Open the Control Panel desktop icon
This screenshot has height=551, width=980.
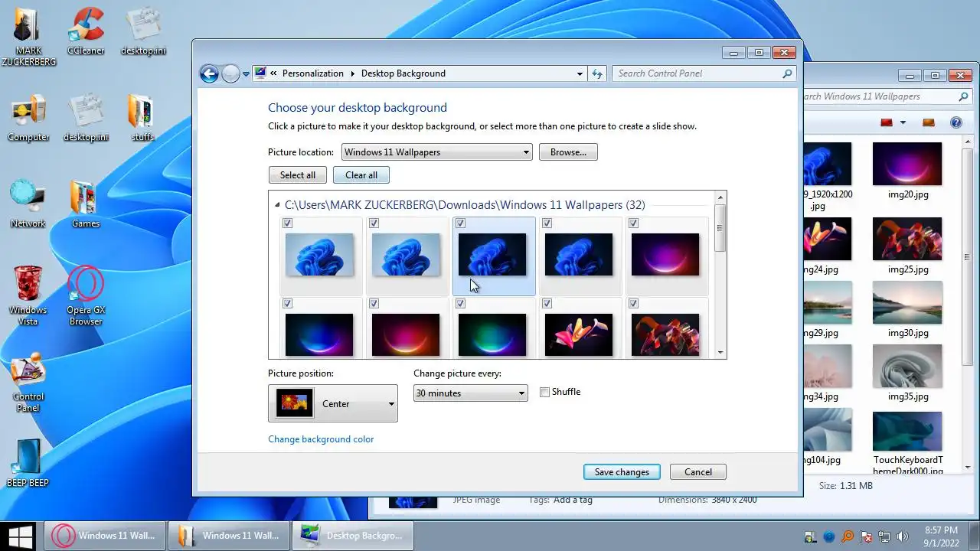[28, 382]
